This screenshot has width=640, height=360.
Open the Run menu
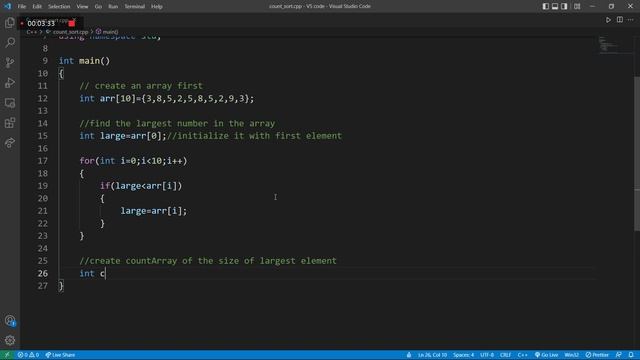113,7
